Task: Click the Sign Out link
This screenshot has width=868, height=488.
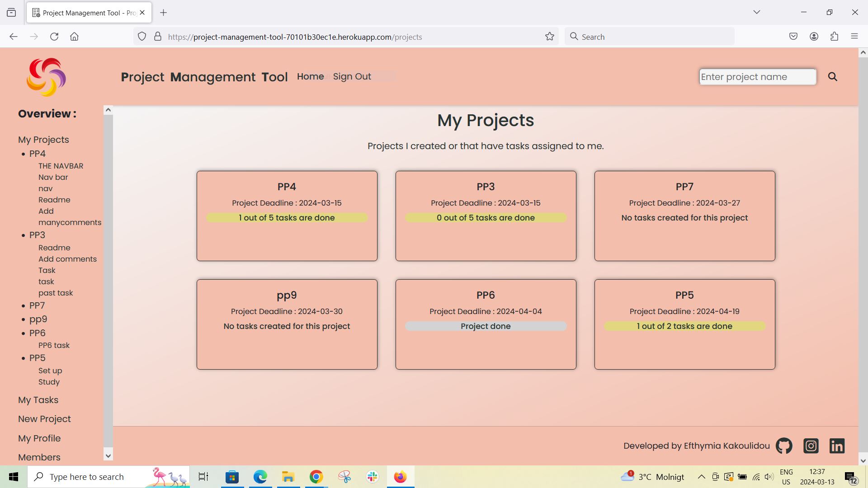Action: [352, 76]
